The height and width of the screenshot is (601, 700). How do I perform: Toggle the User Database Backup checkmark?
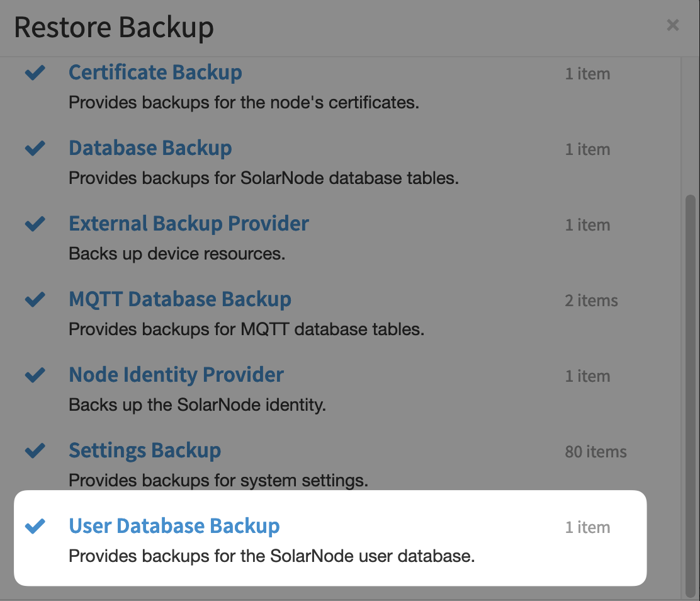tap(35, 526)
